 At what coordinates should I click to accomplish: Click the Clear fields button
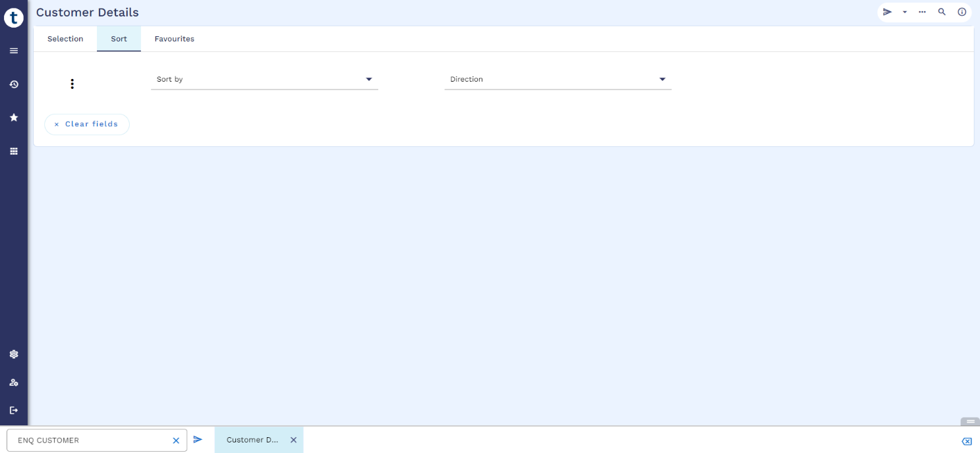[x=86, y=124]
